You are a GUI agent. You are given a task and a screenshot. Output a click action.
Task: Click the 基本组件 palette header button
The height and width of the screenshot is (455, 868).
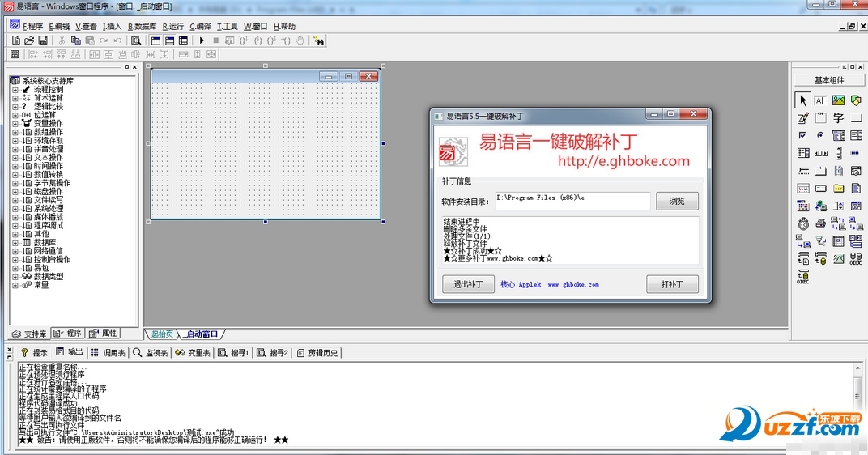click(x=829, y=80)
